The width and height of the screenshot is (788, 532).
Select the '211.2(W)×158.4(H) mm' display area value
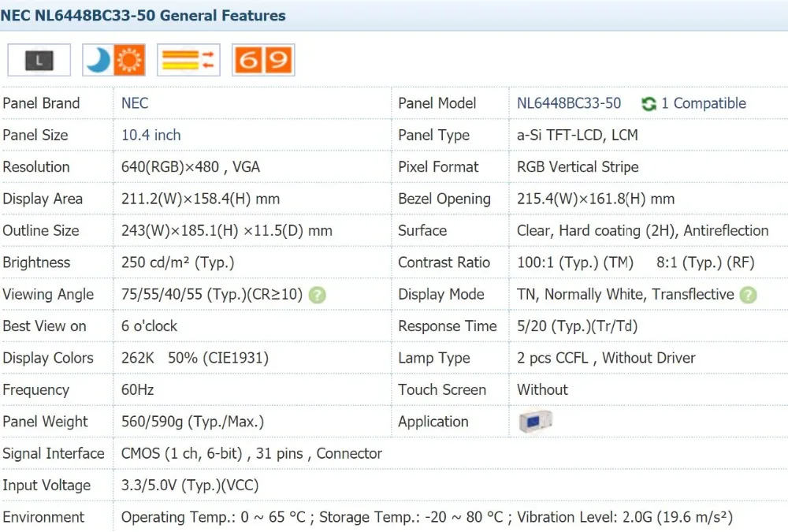pyautogui.click(x=200, y=199)
